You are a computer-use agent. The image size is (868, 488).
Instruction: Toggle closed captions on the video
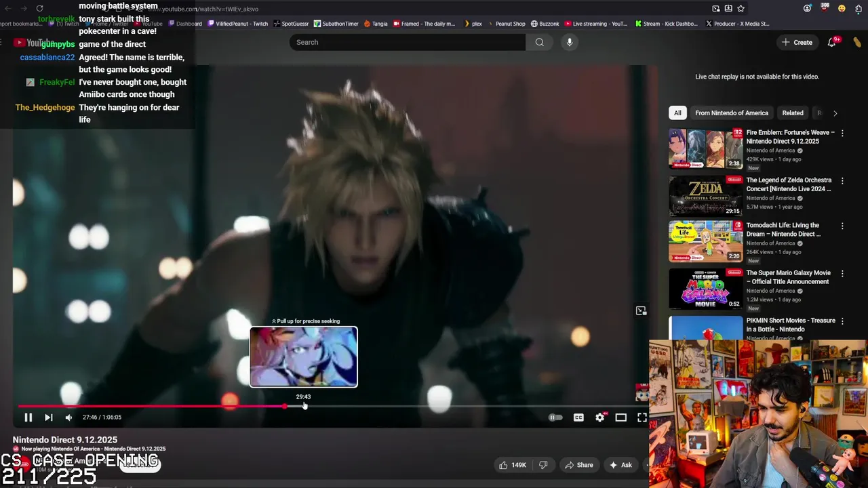tap(578, 418)
